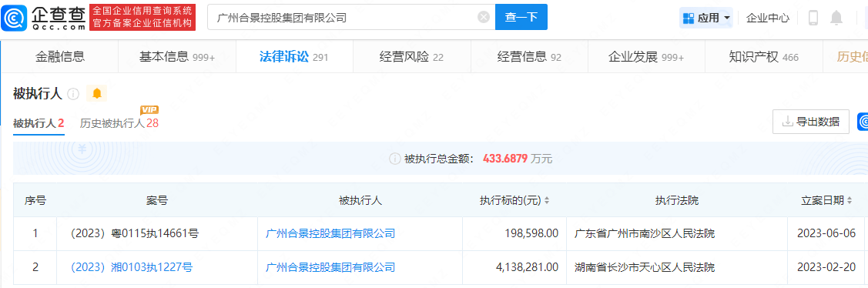Click court 广东省广州市南沙区人民法院
868x288 pixels.
pyautogui.click(x=644, y=234)
